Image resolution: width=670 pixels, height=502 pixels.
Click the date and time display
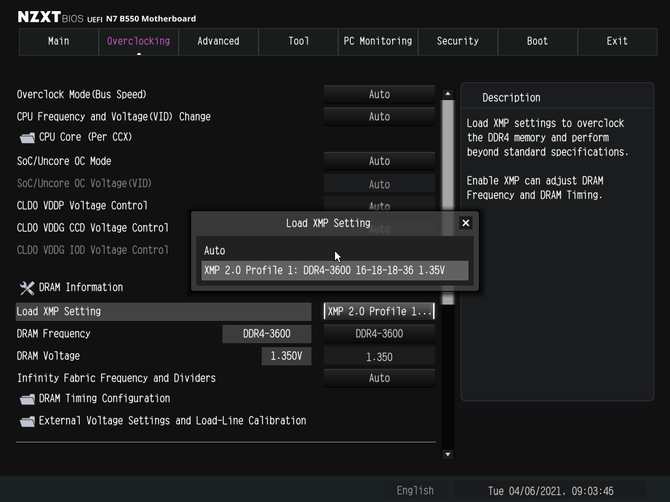[551, 491]
